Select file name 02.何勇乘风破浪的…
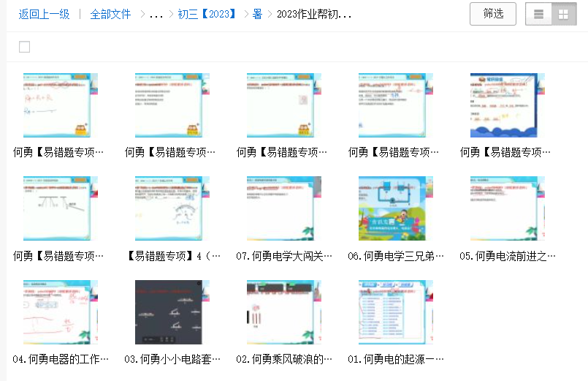The width and height of the screenshot is (588, 381). click(284, 359)
